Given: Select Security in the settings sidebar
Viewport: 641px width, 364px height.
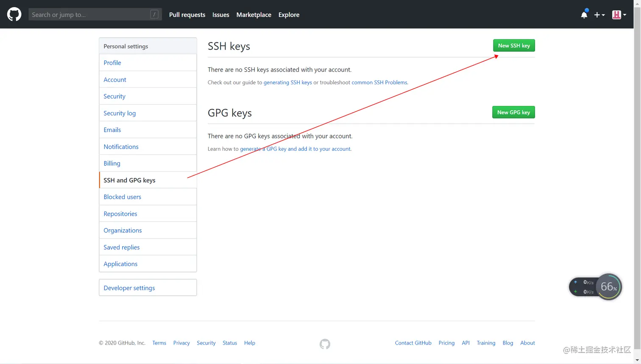Looking at the screenshot, I should (148, 96).
